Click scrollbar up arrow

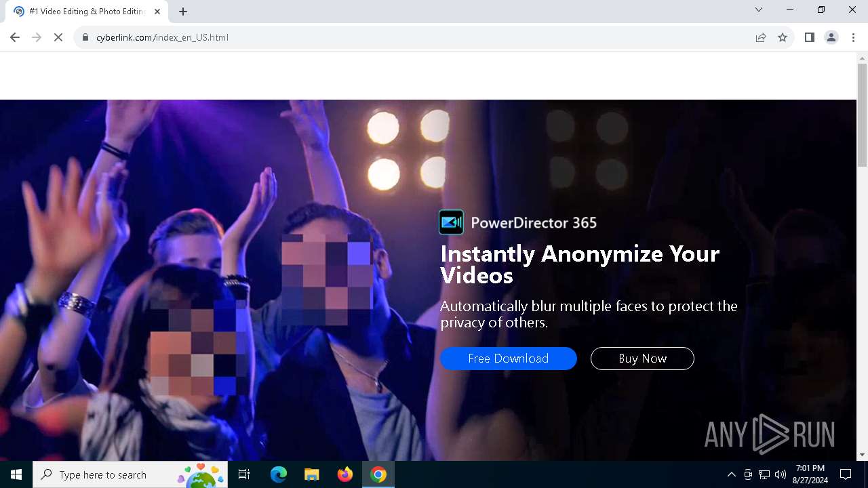pos(862,58)
